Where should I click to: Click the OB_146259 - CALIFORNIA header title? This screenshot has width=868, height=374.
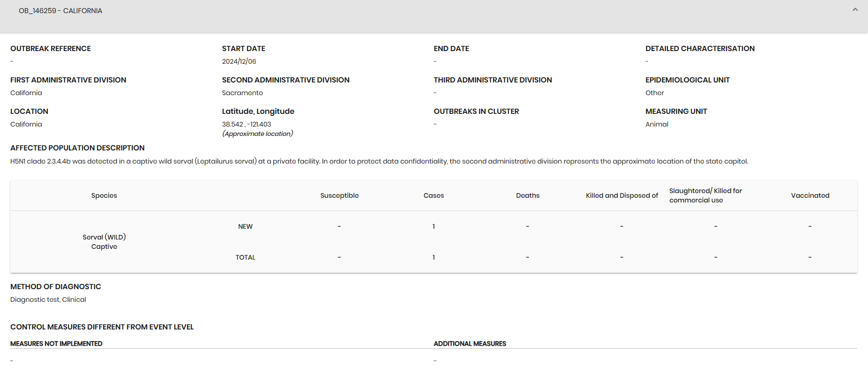coord(60,11)
